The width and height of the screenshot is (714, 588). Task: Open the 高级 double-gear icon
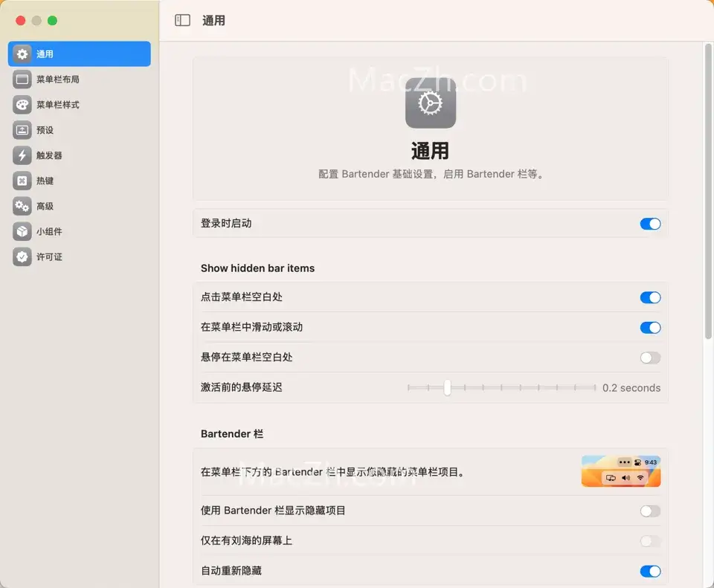(22, 206)
